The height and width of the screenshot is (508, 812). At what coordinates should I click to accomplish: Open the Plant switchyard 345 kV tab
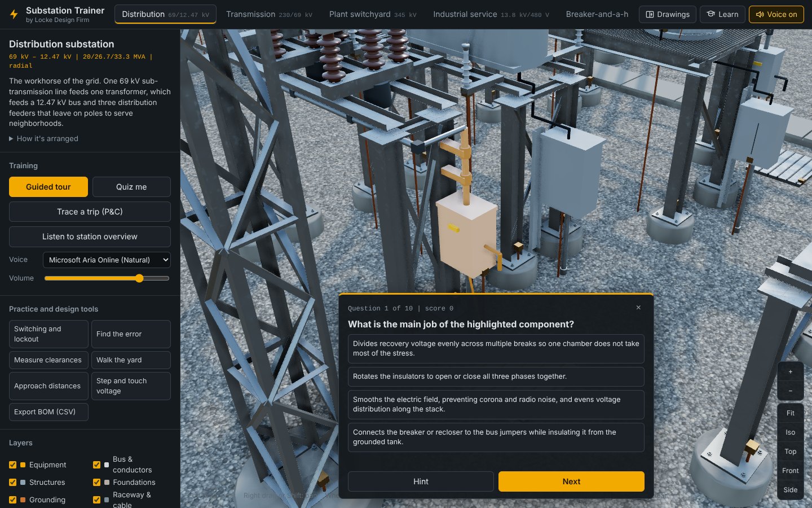tap(373, 14)
